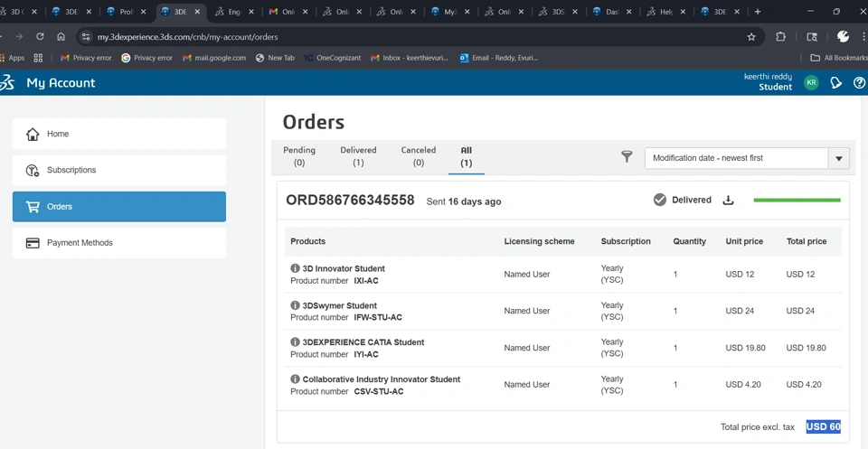Screen dimensions: 868x449
Task: Click the Subscriptions gear icon in sidebar
Action: tap(33, 171)
